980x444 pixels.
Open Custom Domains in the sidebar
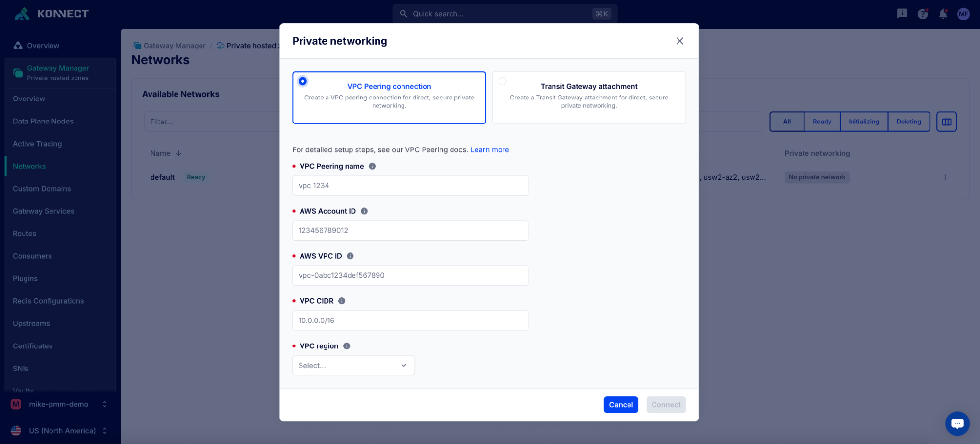point(42,189)
